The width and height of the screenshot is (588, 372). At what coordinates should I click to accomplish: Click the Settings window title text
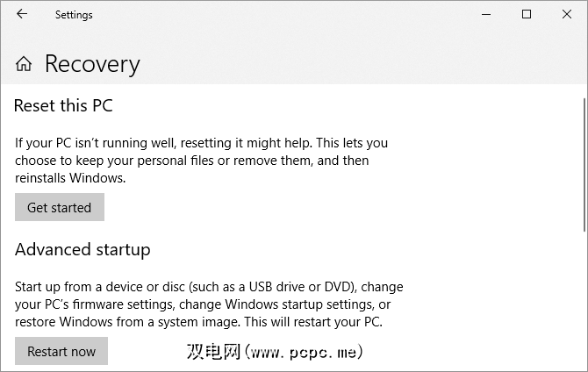(74, 15)
